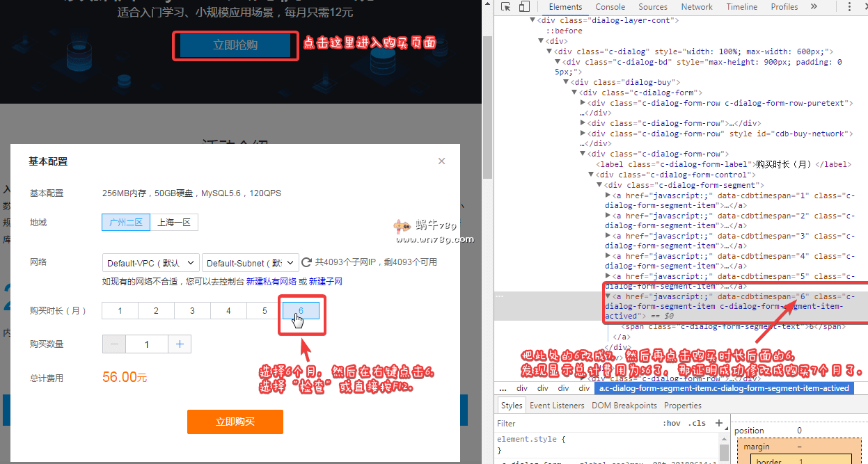868x464 pixels.
Task: Open the Default-Subnet dropdown
Action: [x=250, y=264]
